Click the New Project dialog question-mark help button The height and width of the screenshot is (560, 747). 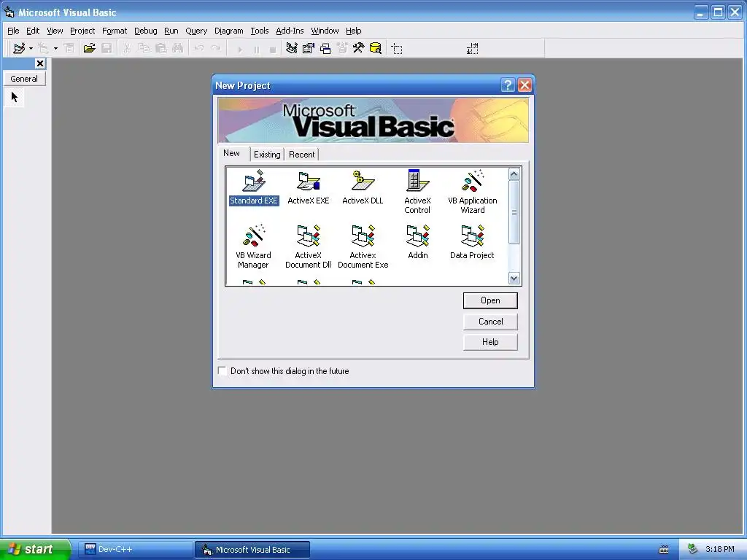click(508, 85)
